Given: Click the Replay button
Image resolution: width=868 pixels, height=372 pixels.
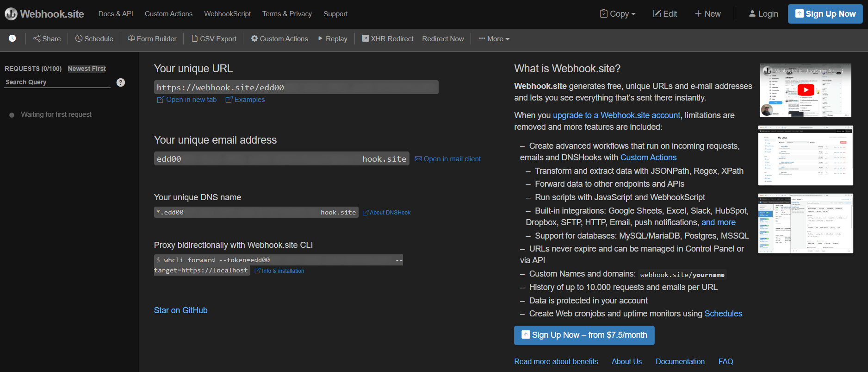Looking at the screenshot, I should 333,39.
